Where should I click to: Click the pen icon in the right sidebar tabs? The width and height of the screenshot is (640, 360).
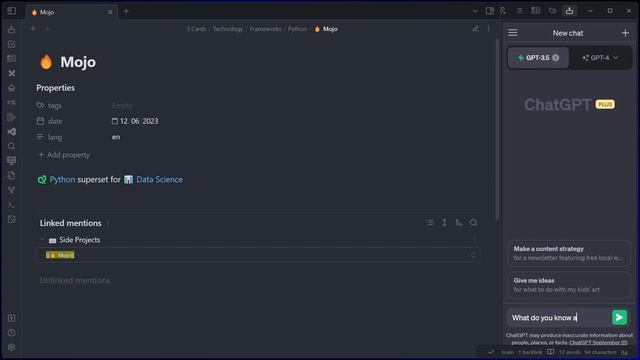point(503,11)
